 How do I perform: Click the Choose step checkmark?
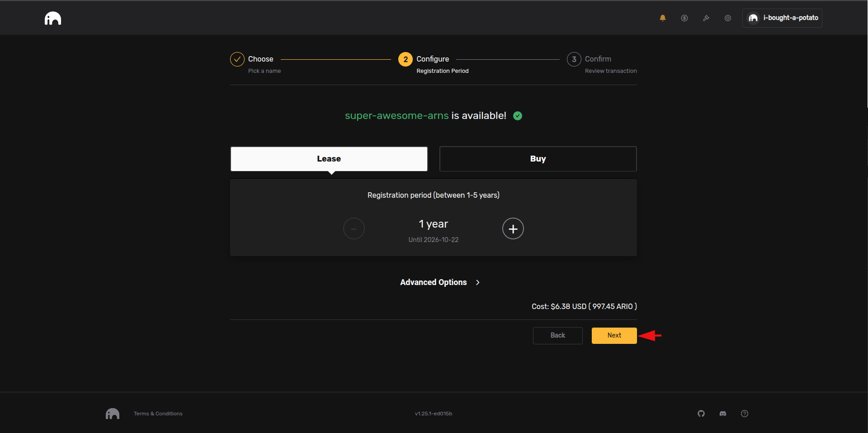[x=237, y=59]
